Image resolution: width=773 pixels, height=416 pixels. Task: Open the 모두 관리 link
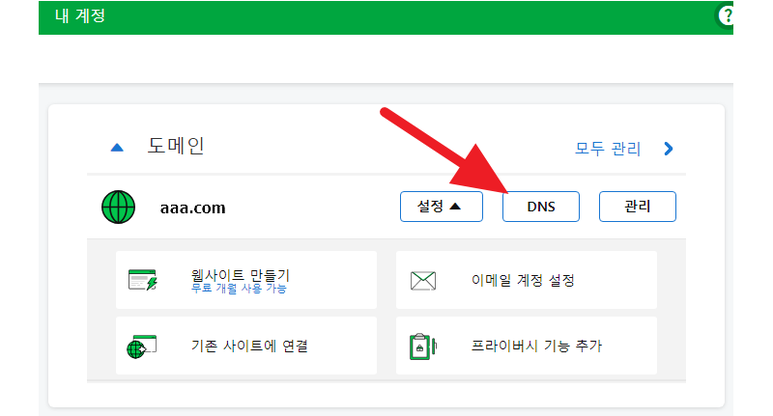click(x=607, y=149)
